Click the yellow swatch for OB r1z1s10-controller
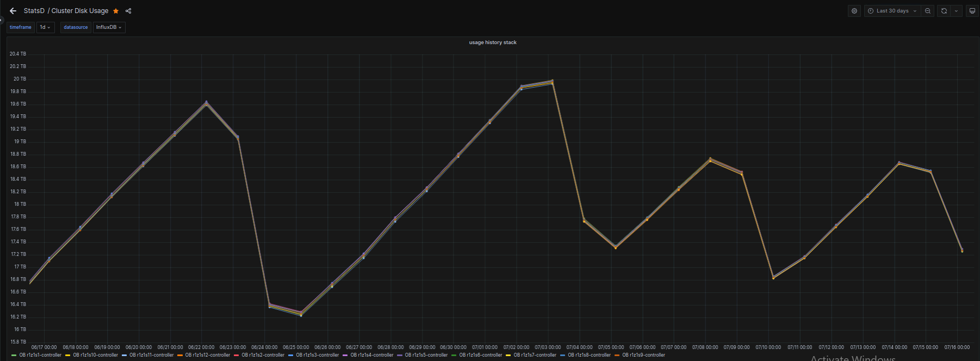980x361 pixels. click(68, 355)
